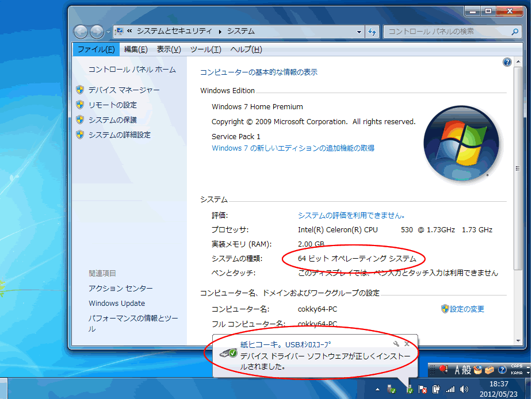Click the scrollbar down arrow
Image resolution: width=532 pixels, height=399 pixels.
[x=518, y=340]
